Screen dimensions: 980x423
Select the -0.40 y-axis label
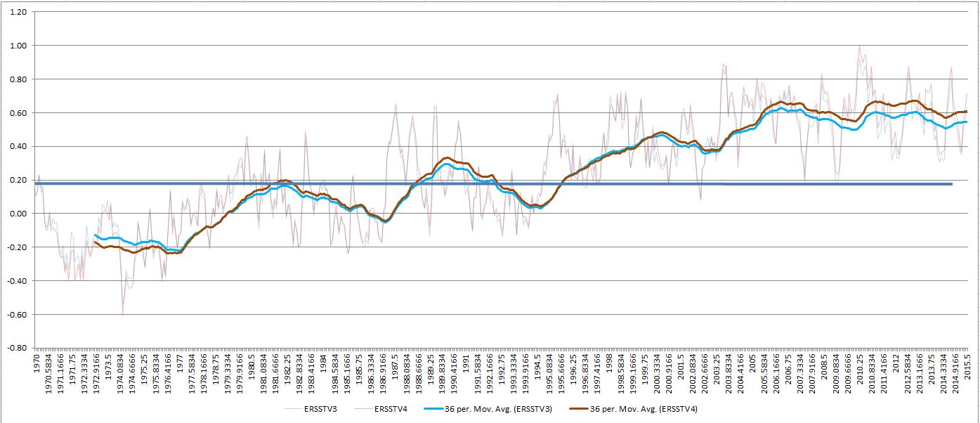(18, 281)
